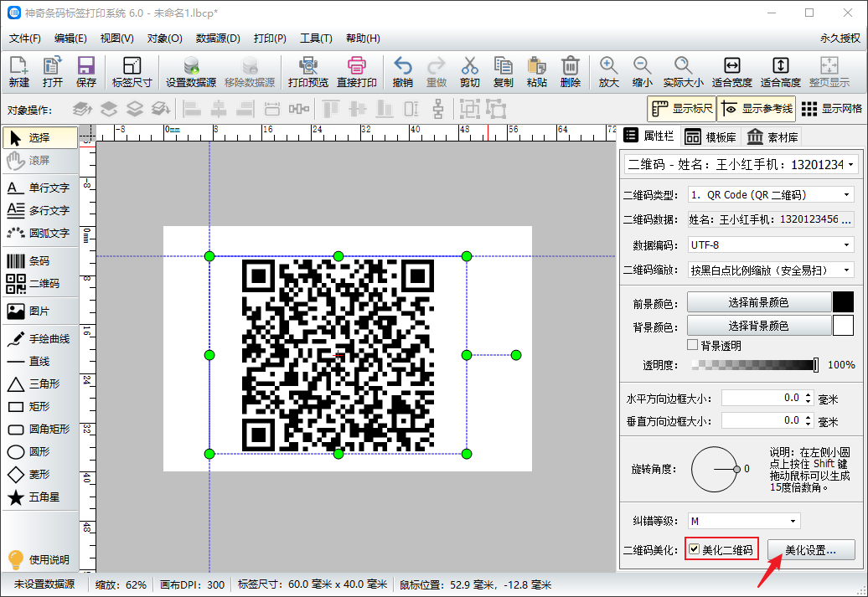Click the 选择前景颜色 button
Image resolution: width=868 pixels, height=597 pixels.
tap(759, 302)
